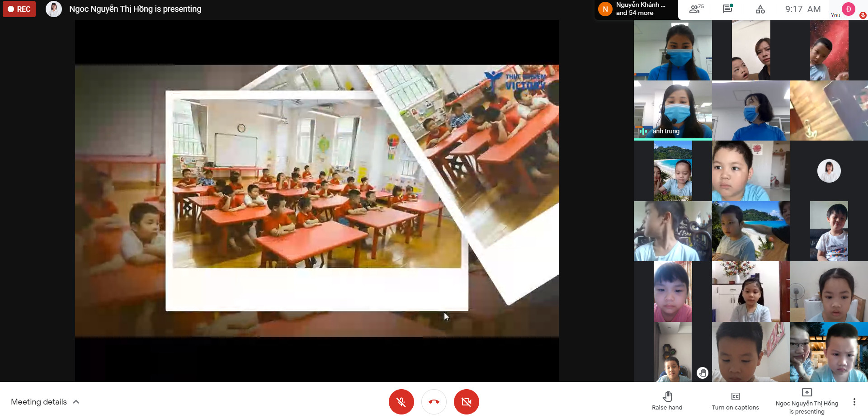Click the presenter's avatar beside presenting banner
This screenshot has width=868, height=419.
(54, 9)
